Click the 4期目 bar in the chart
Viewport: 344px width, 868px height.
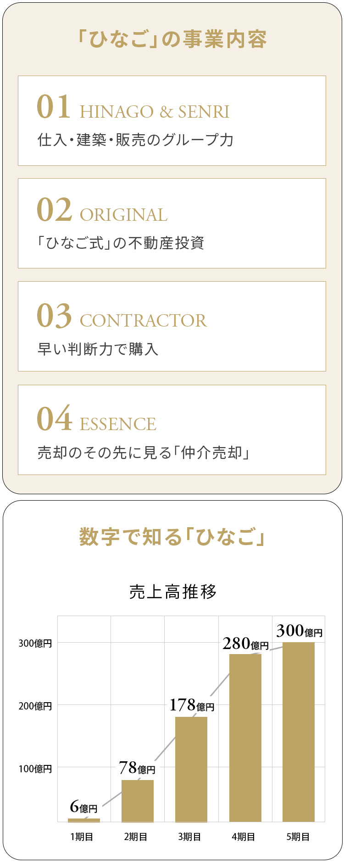point(245,737)
